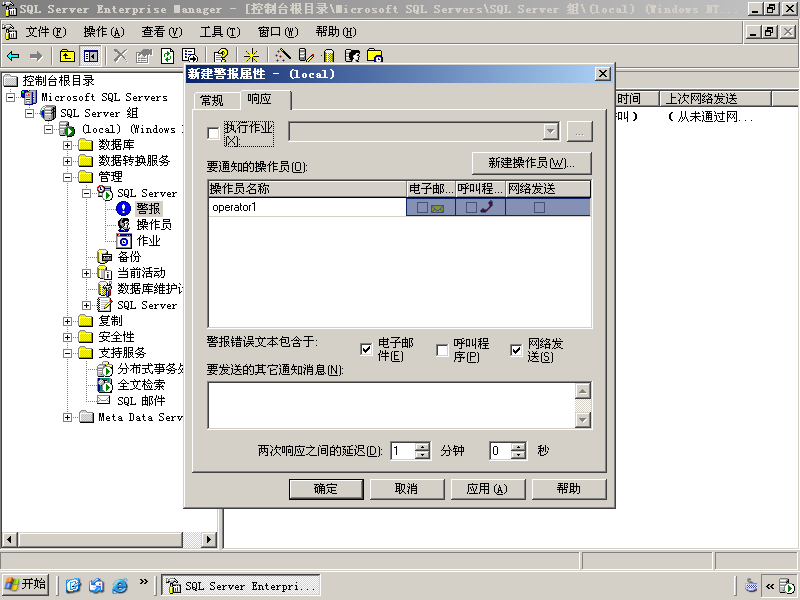
Task: Click SQL Server Enterprise Manager taskbar button
Action: click(x=241, y=586)
